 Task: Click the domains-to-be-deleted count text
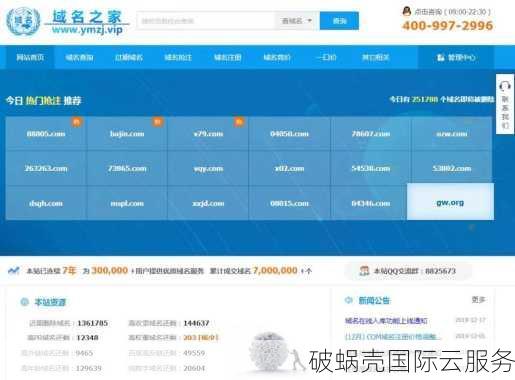[x=442, y=99]
